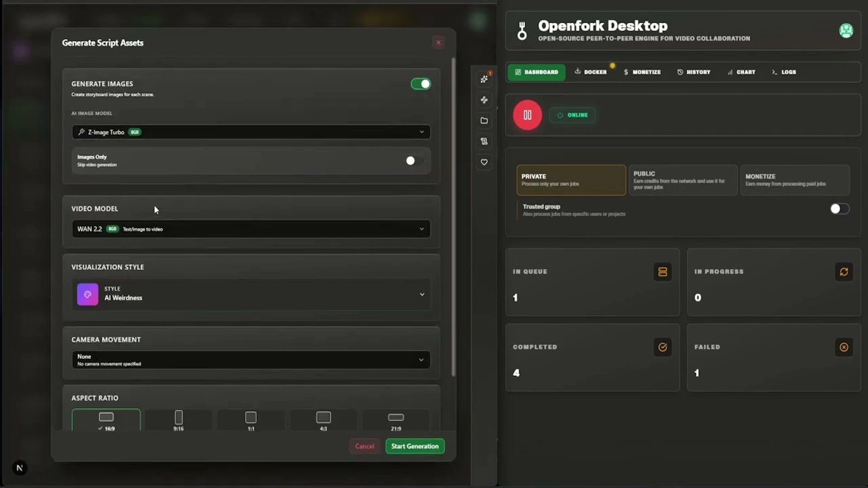This screenshot has width=868, height=488.
Task: Select the 4:3 aspect ratio
Action: tap(323, 421)
